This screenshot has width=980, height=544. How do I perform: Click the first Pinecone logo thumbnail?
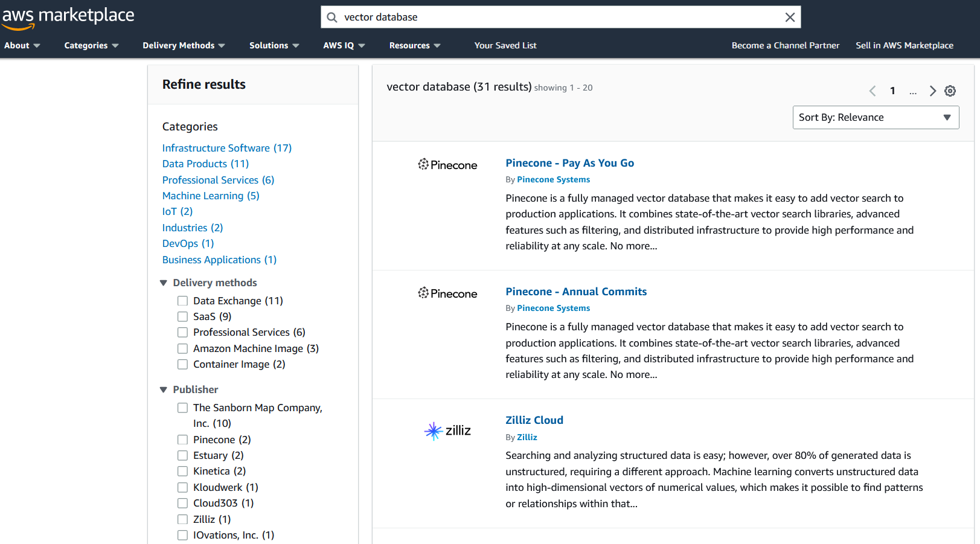point(447,165)
